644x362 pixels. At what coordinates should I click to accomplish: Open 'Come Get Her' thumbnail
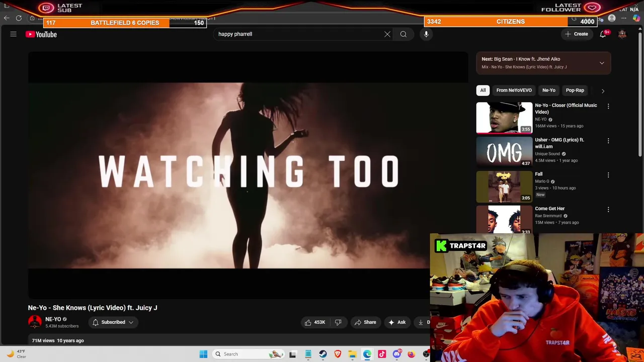504,219
